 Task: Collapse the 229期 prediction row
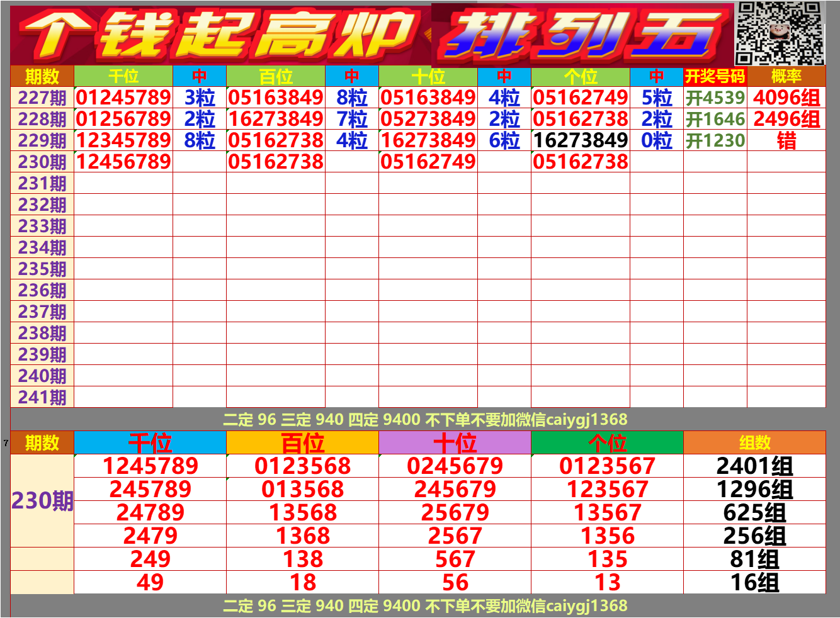(40, 140)
